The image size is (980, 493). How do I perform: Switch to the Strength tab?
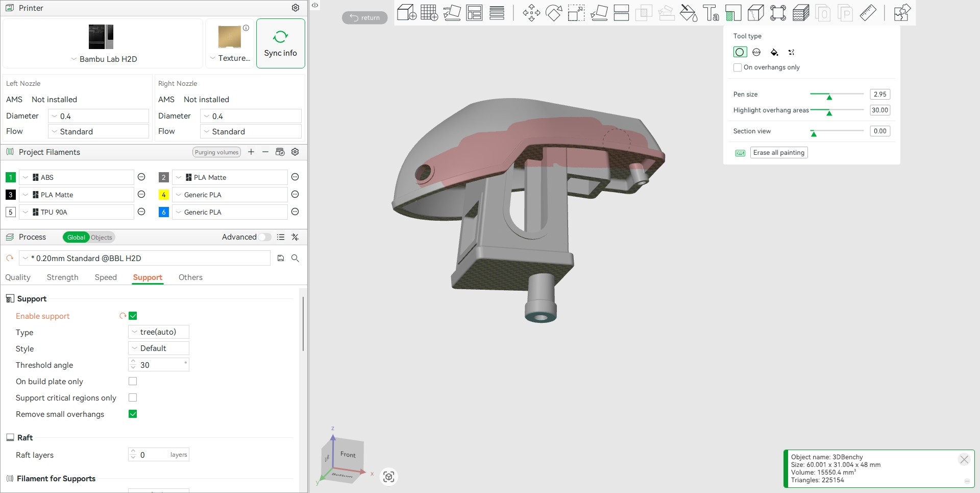click(x=63, y=277)
